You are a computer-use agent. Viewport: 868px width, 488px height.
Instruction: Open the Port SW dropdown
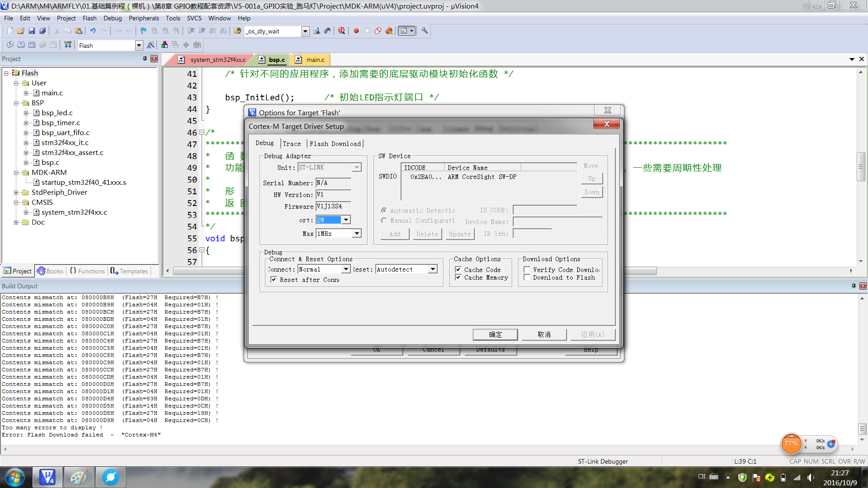346,220
